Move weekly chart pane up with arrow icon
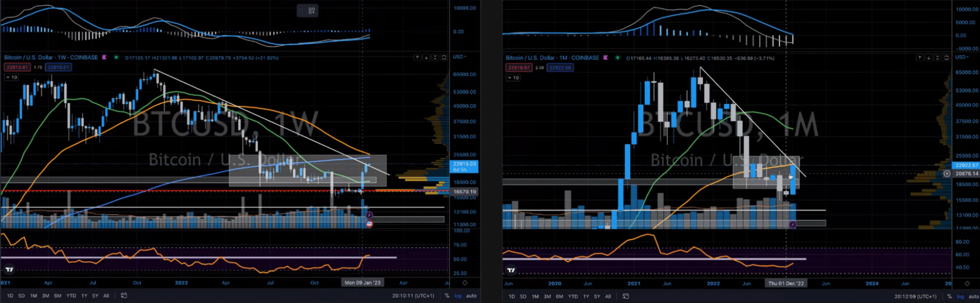This screenshot has width=980, height=303. 417,57
